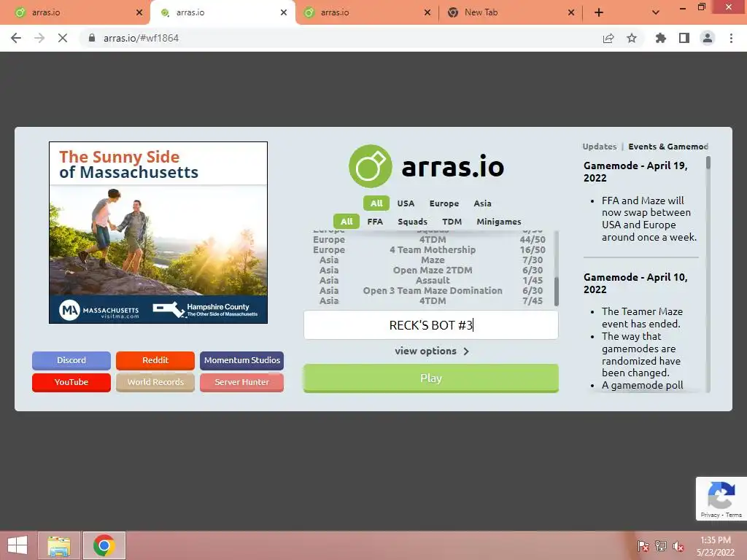Open a new browser tab

click(x=599, y=12)
